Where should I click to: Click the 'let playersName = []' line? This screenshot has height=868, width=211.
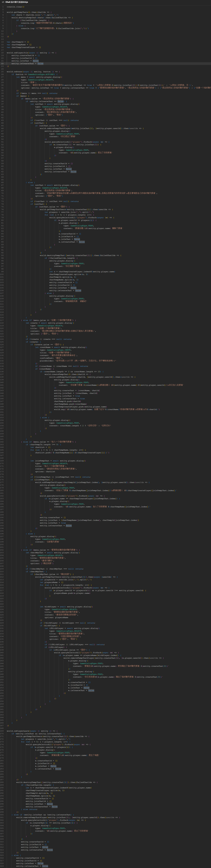52,582
